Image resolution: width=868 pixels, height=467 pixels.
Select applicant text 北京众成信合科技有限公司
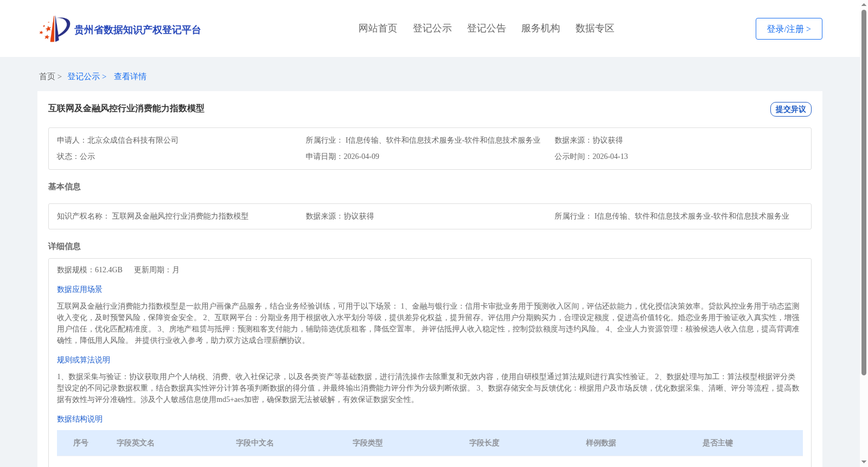point(133,140)
